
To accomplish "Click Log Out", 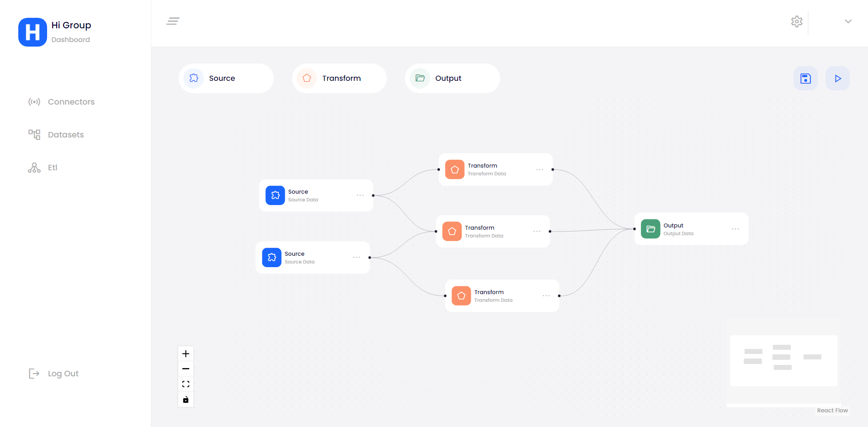I will click(53, 374).
